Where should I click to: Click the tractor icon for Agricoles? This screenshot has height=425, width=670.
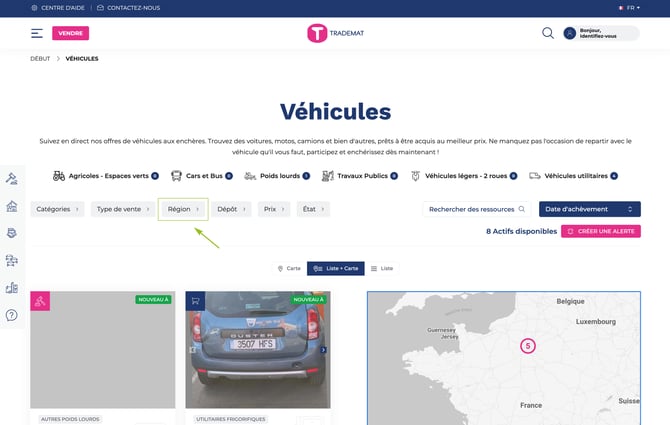point(59,176)
